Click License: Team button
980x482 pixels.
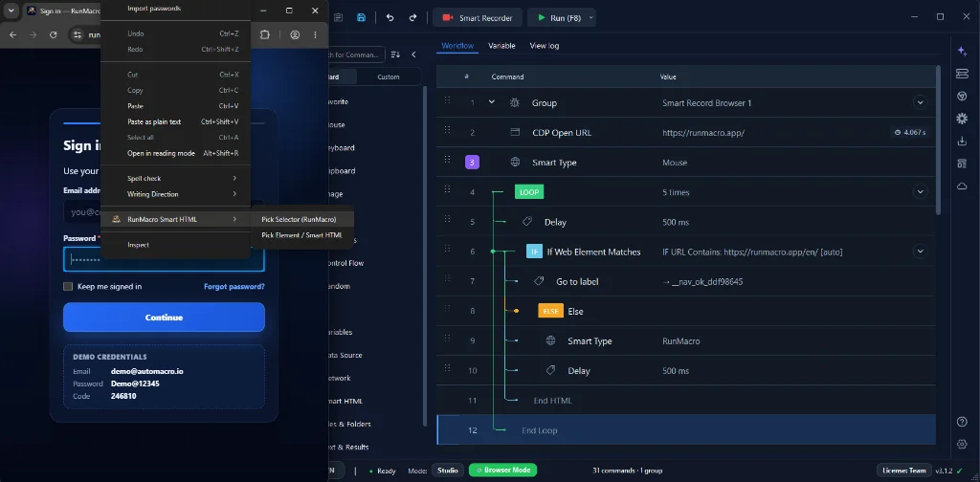pyautogui.click(x=903, y=471)
